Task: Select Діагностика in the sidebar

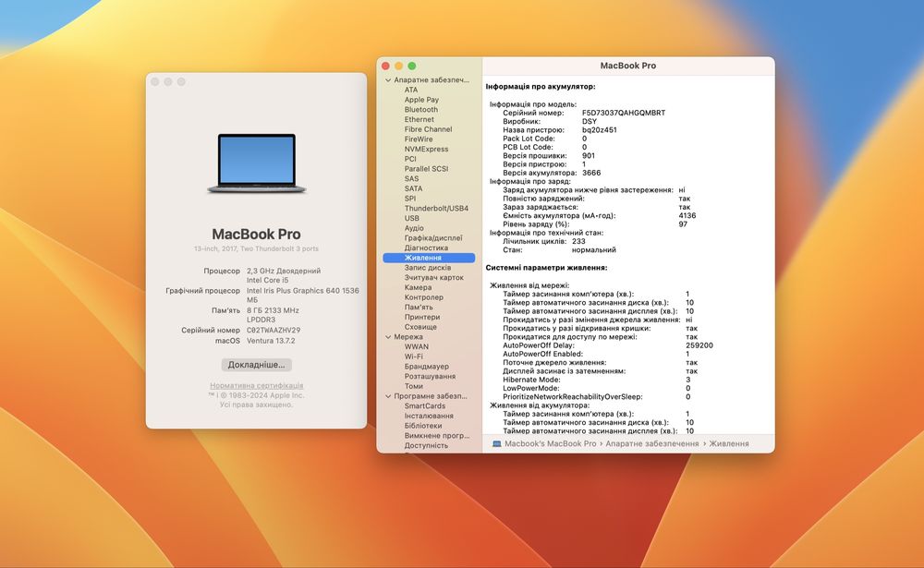Action: coord(426,248)
